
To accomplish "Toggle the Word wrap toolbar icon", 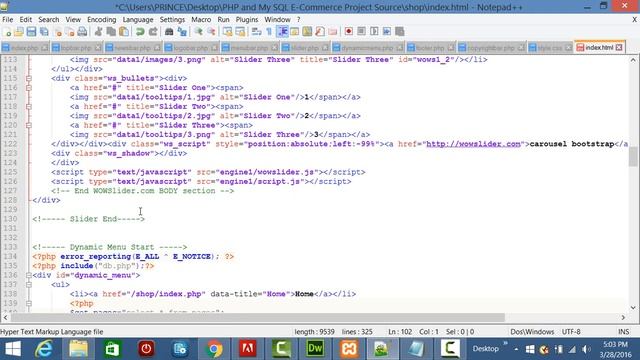I will pyautogui.click(x=256, y=31).
